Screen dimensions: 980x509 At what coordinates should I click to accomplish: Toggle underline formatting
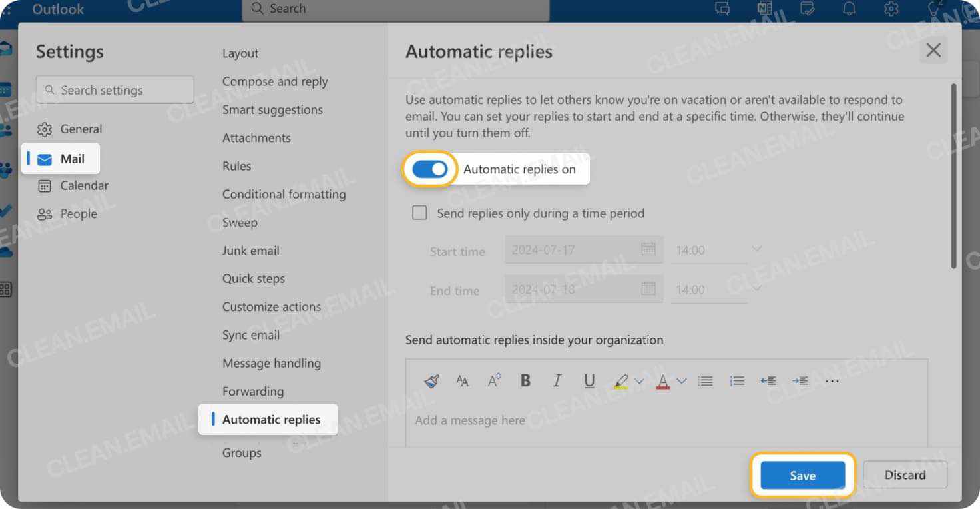pyautogui.click(x=589, y=380)
